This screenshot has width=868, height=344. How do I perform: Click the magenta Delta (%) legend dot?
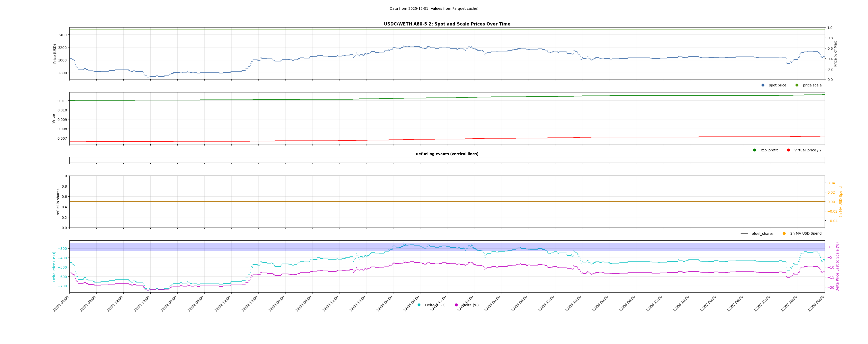pos(456,305)
